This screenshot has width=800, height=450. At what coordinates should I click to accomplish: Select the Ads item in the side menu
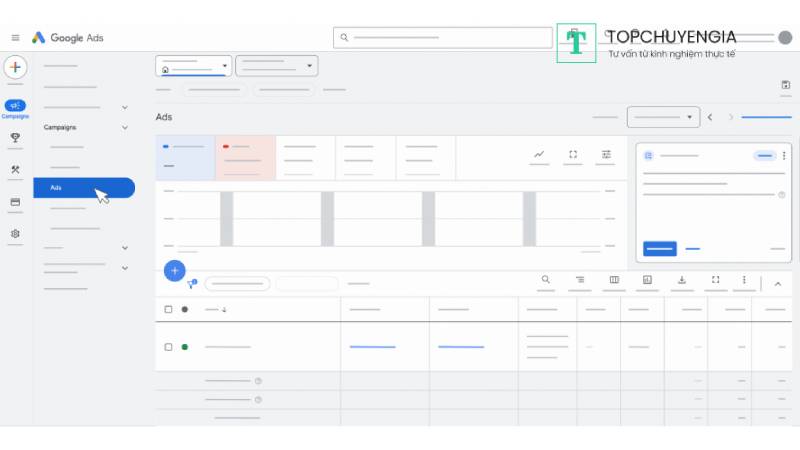pos(84,187)
